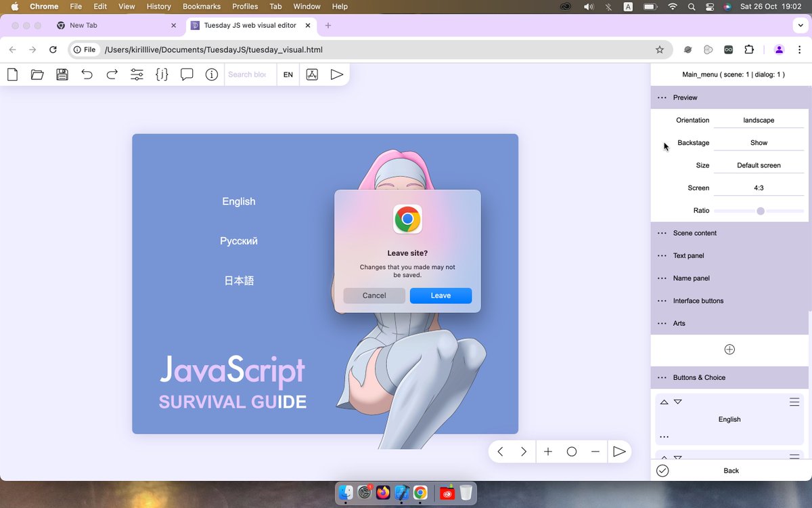This screenshot has width=812, height=508.
Task: Open the File menu in the menu bar
Action: click(76, 6)
